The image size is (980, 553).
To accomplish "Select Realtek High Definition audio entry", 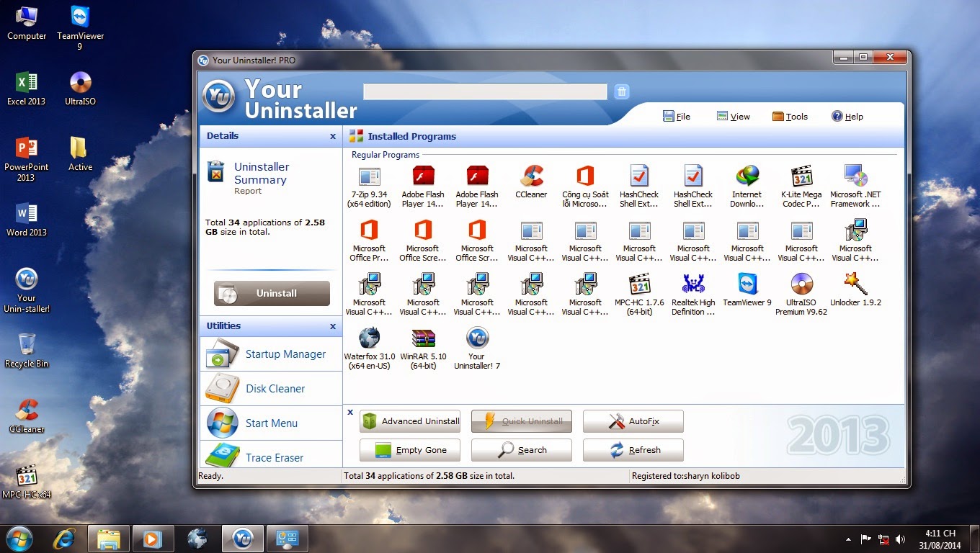I will click(x=693, y=285).
